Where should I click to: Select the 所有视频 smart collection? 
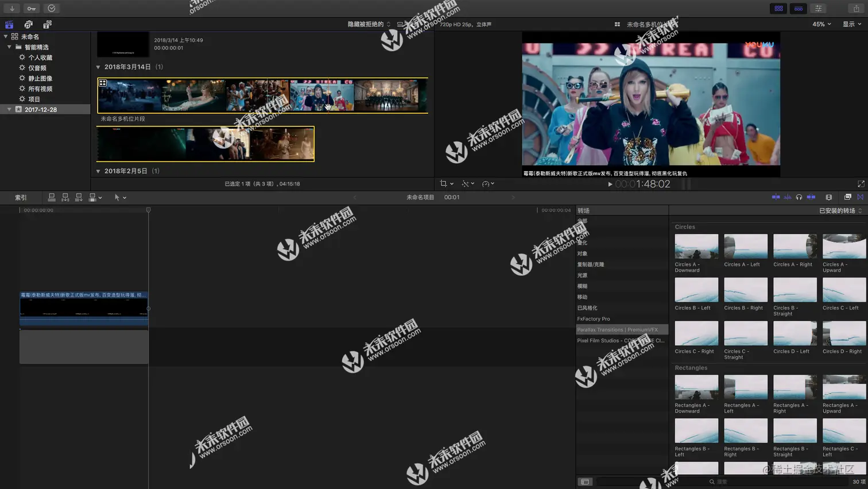(x=40, y=88)
